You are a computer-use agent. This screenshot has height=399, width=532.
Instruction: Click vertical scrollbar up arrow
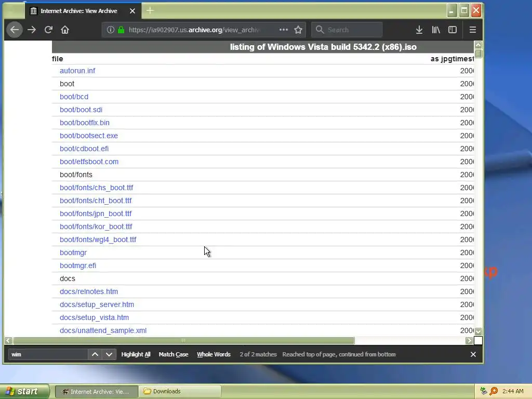pyautogui.click(x=478, y=45)
